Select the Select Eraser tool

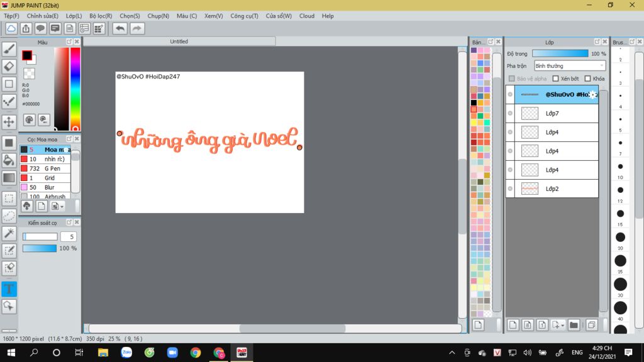click(x=9, y=268)
